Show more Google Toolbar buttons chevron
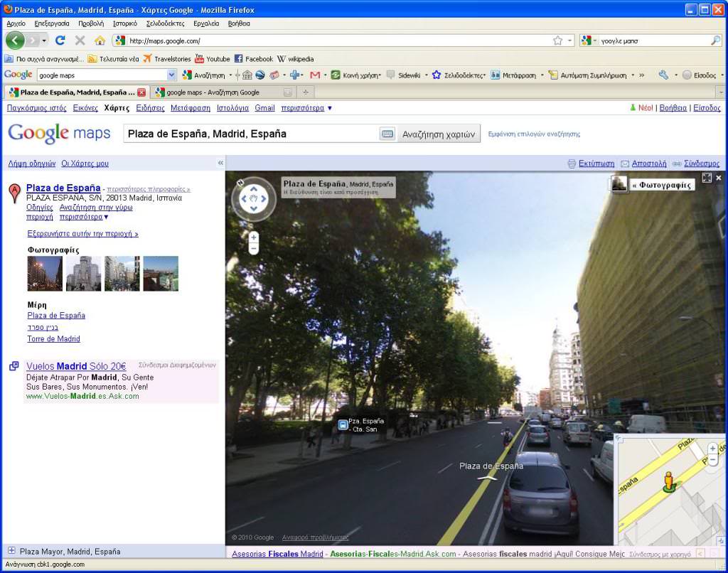This screenshot has height=573, width=728. (x=642, y=75)
